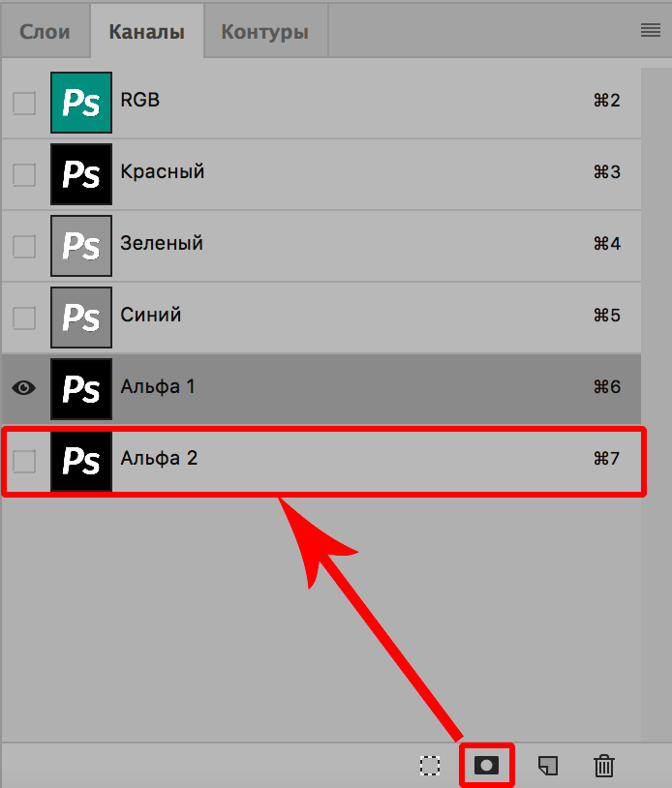Screen dimensions: 672x788
Task: Hide the Альфа 1 channel visibility eye
Action: [23, 388]
